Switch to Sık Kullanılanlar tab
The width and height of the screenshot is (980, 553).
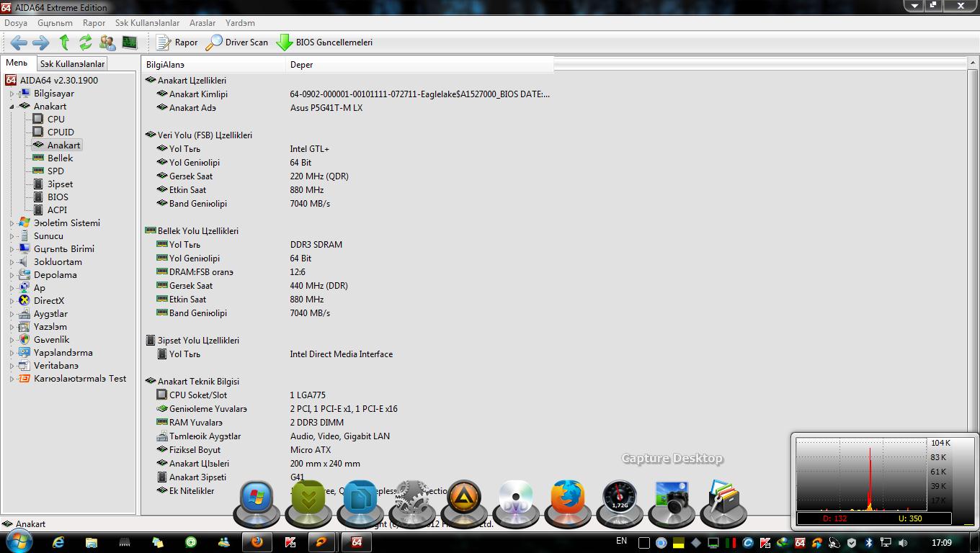pyautogui.click(x=72, y=64)
